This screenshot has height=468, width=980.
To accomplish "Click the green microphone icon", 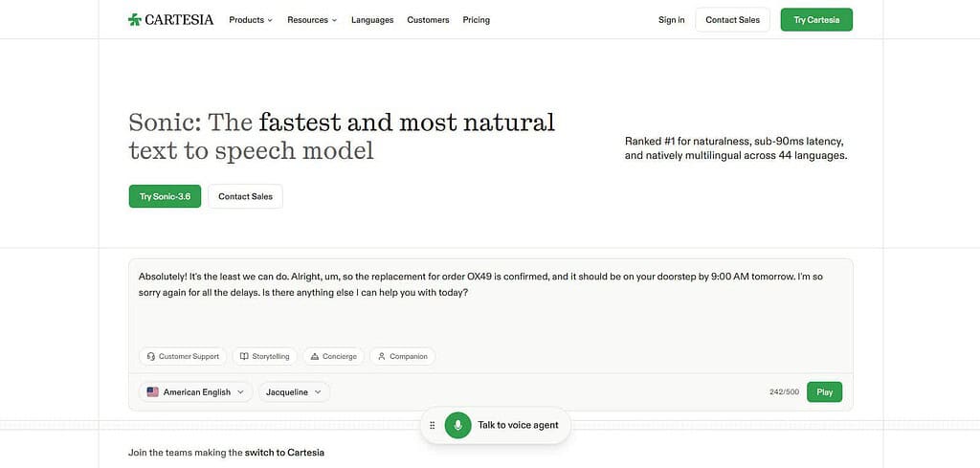I will coord(458,426).
